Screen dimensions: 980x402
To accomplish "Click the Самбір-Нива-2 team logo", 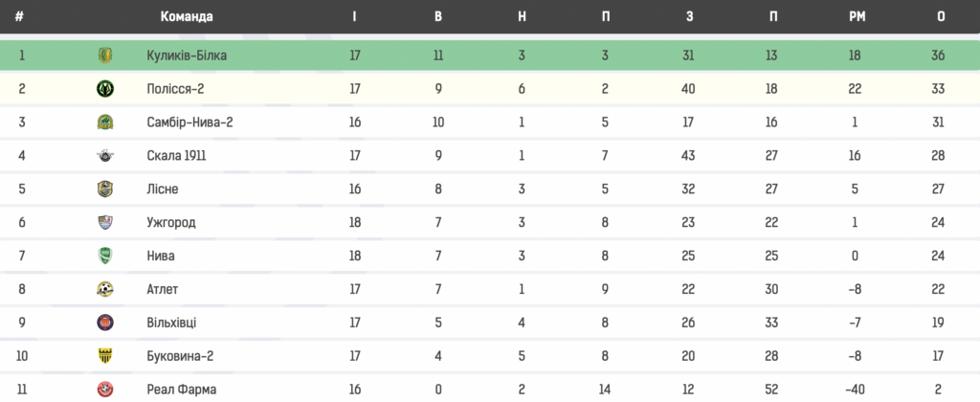I will [105, 123].
